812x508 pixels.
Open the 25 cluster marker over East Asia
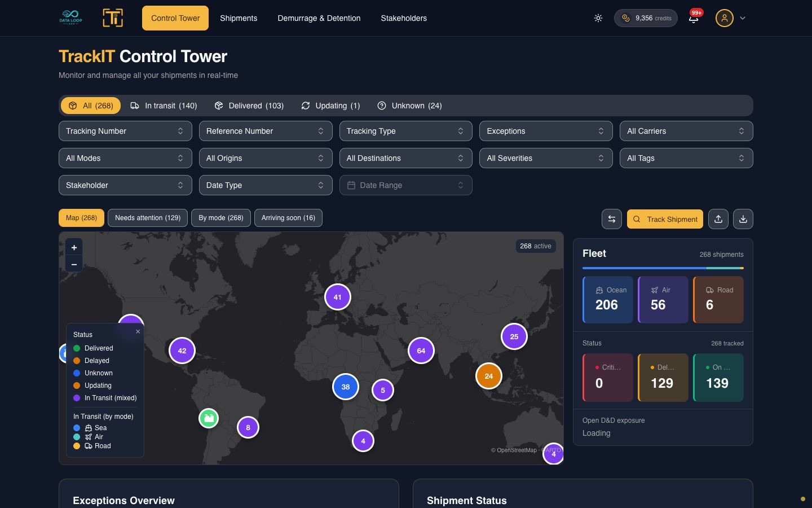point(514,336)
